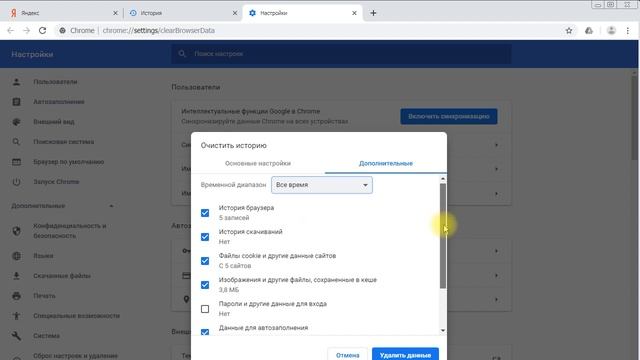
Task: Open the Chrome three-dot menu
Action: point(628,31)
